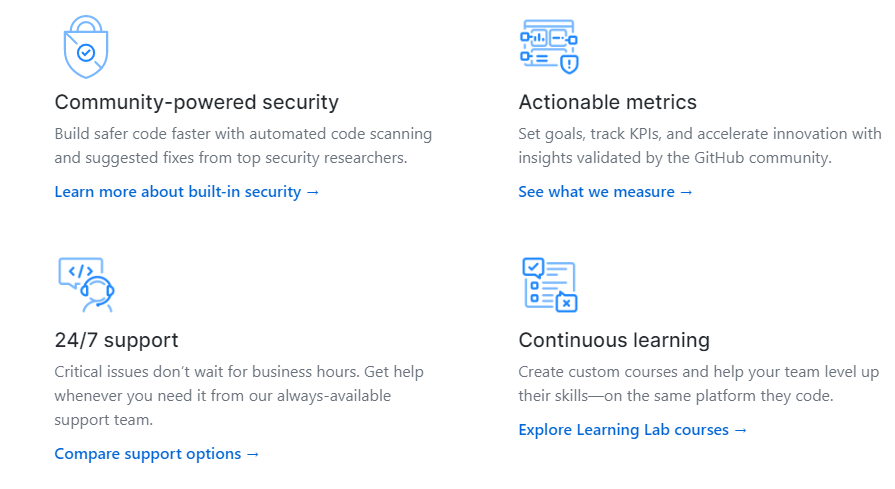Click the Continuous learning checklist icon
The width and height of the screenshot is (895, 489).
[549, 285]
